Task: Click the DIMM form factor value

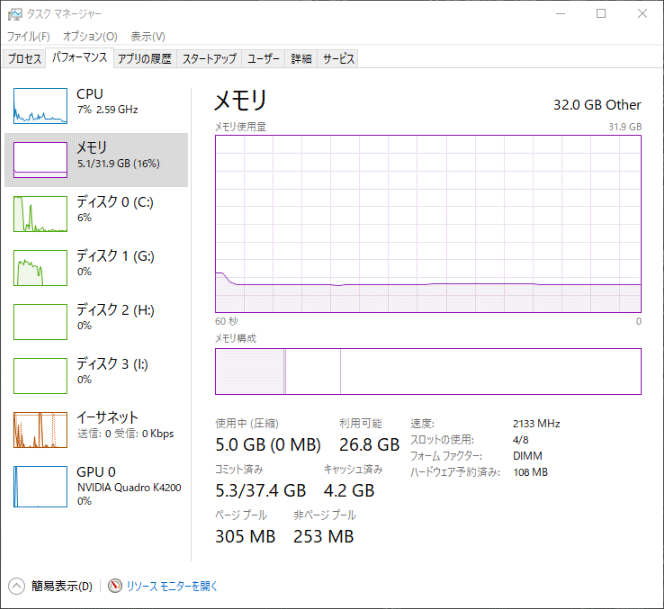Action: click(528, 456)
